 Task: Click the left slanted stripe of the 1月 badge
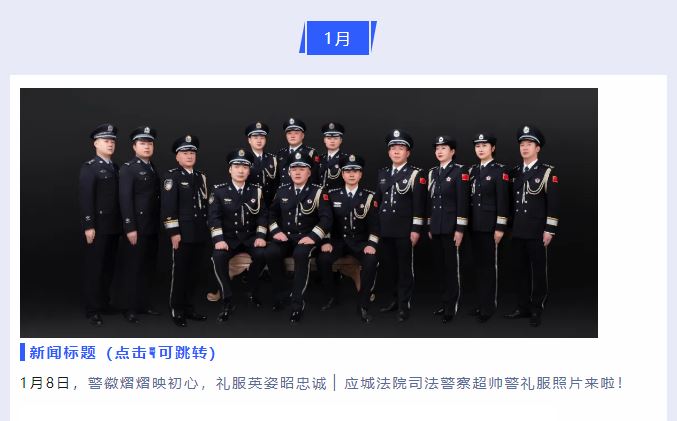click(x=303, y=38)
